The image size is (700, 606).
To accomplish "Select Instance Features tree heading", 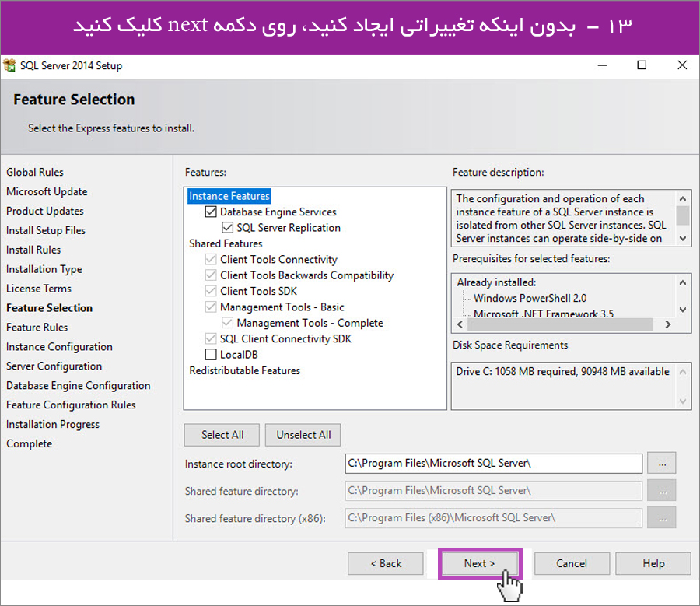I will pyautogui.click(x=229, y=196).
